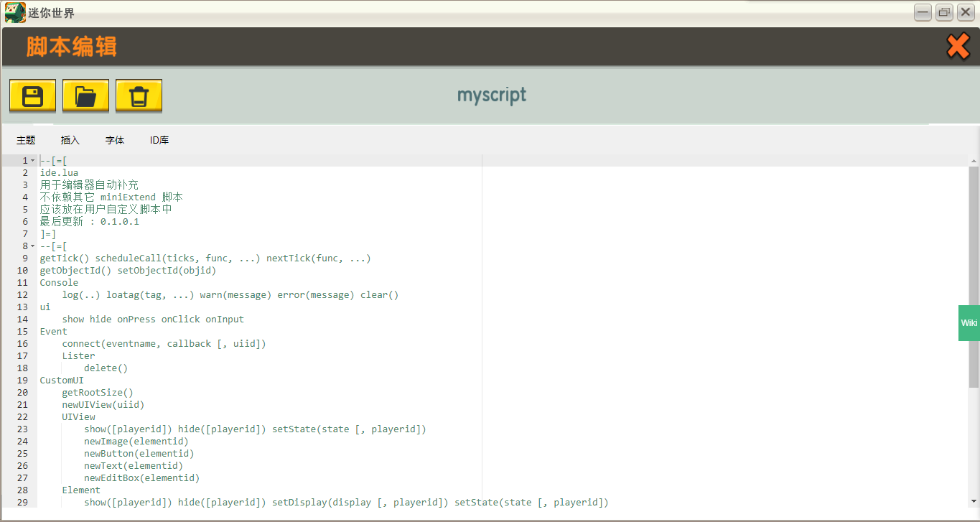The width and height of the screenshot is (980, 522).
Task: Click the 'newUIView(uiid)' code line
Action: [103, 405]
